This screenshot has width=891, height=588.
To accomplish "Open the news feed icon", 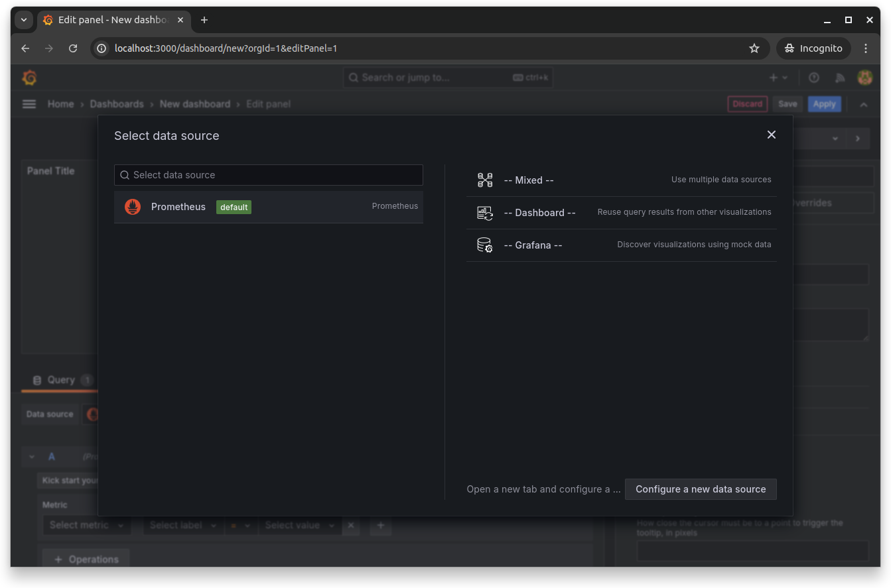I will pyautogui.click(x=840, y=78).
